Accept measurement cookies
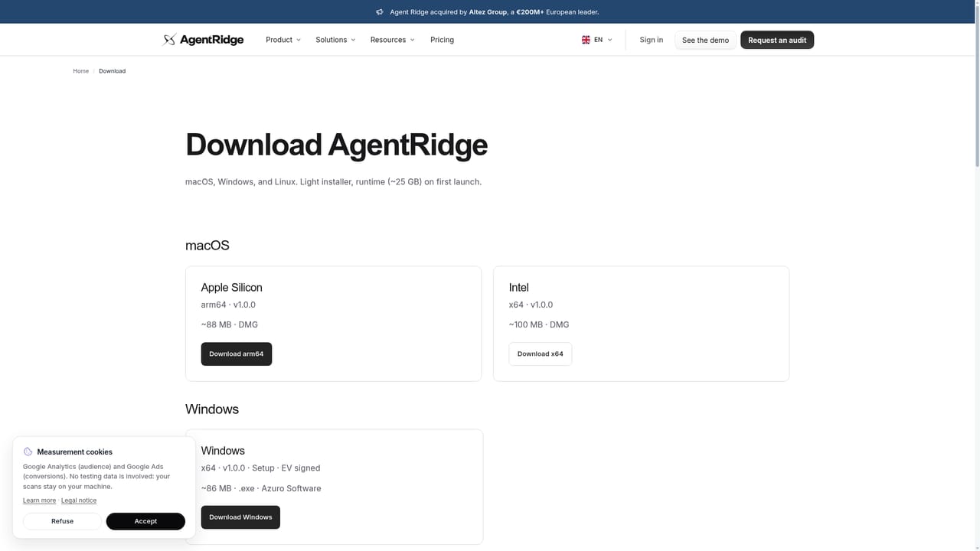The height and width of the screenshot is (551, 980). click(x=145, y=521)
